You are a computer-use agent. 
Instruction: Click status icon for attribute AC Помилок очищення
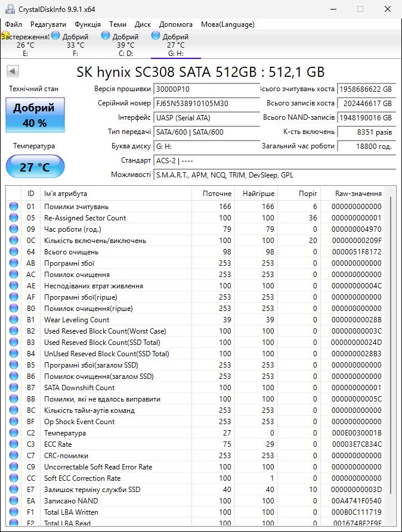tap(14, 274)
